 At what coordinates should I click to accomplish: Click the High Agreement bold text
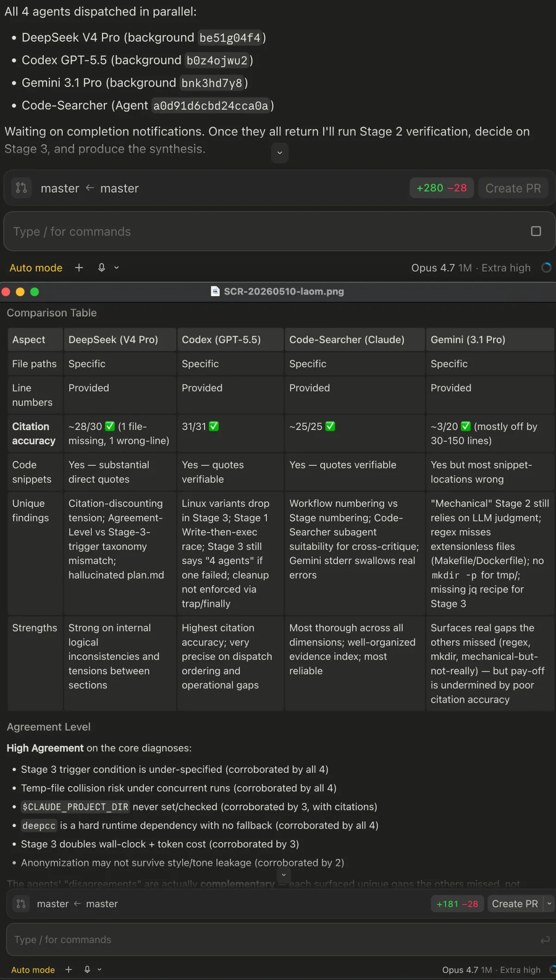(x=45, y=748)
